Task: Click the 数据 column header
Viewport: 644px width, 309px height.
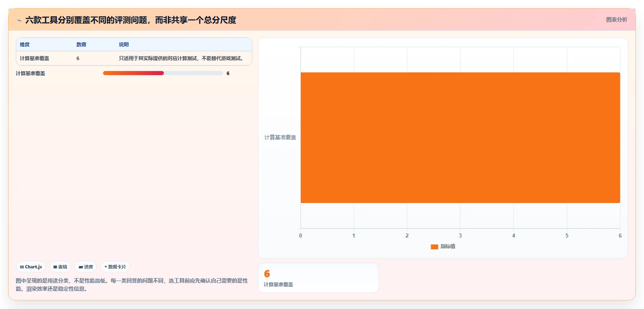Action: tap(81, 45)
